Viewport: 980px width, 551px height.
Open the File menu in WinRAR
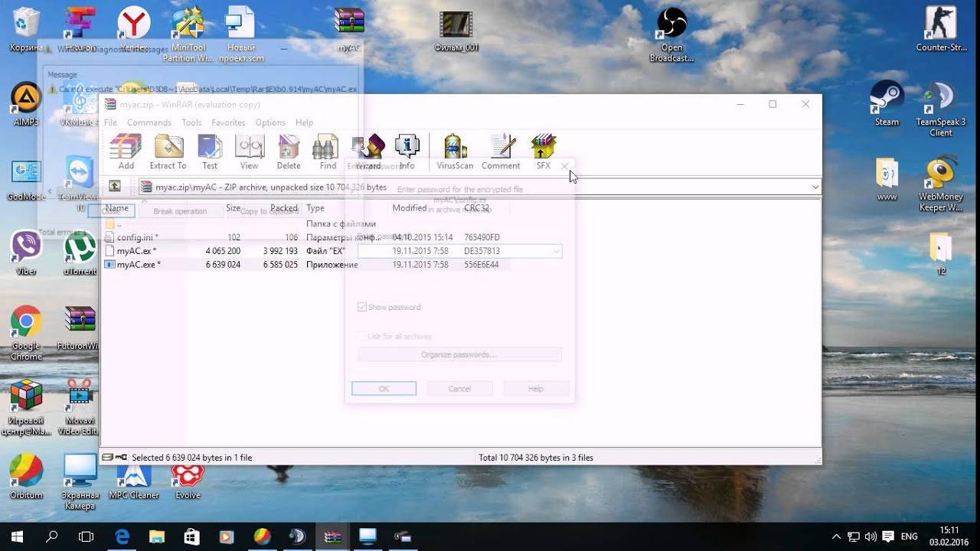tap(110, 122)
